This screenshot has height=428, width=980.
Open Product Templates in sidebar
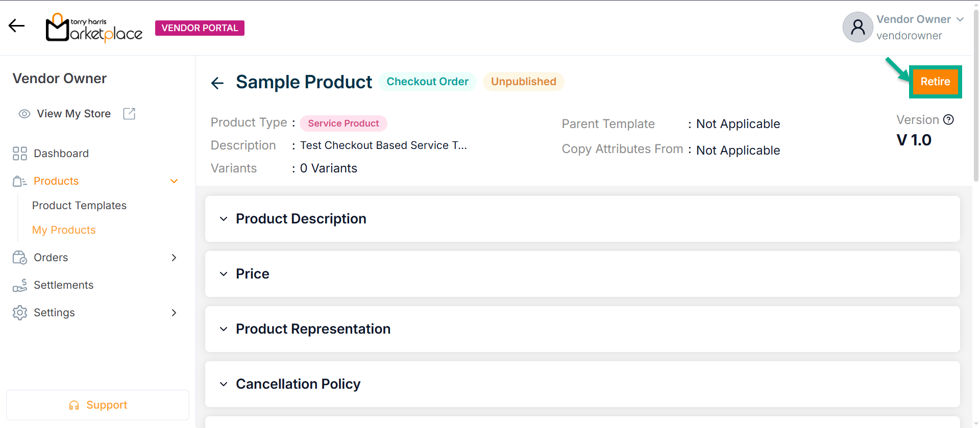(x=79, y=206)
